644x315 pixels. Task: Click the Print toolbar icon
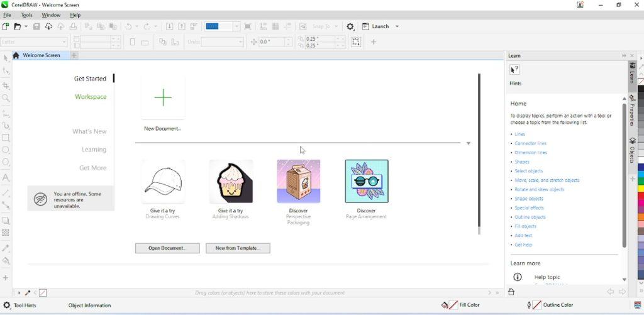[x=73, y=26]
